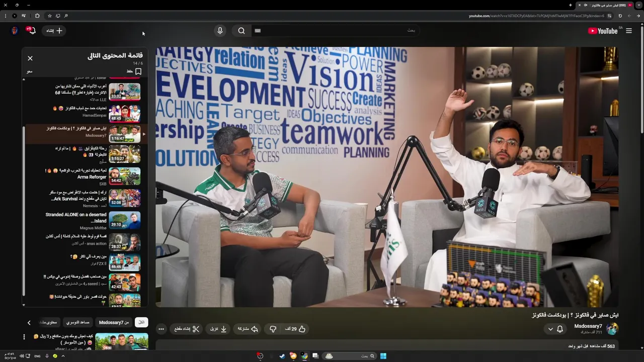Bookmark the page with the star icon
This screenshot has height=362, width=644.
point(49,16)
